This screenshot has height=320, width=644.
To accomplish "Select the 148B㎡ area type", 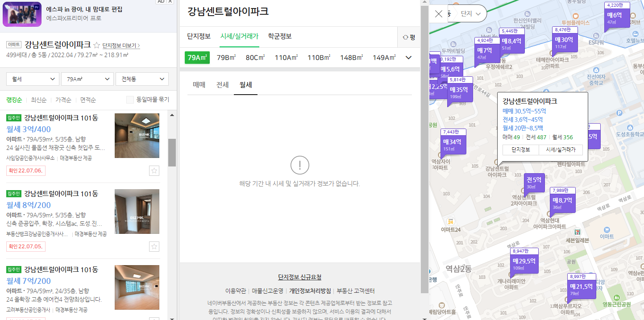I will (352, 58).
